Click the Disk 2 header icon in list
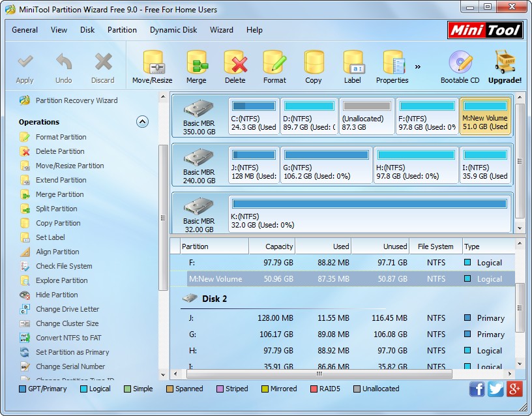Image resolution: width=532 pixels, height=416 pixels. pos(190,299)
